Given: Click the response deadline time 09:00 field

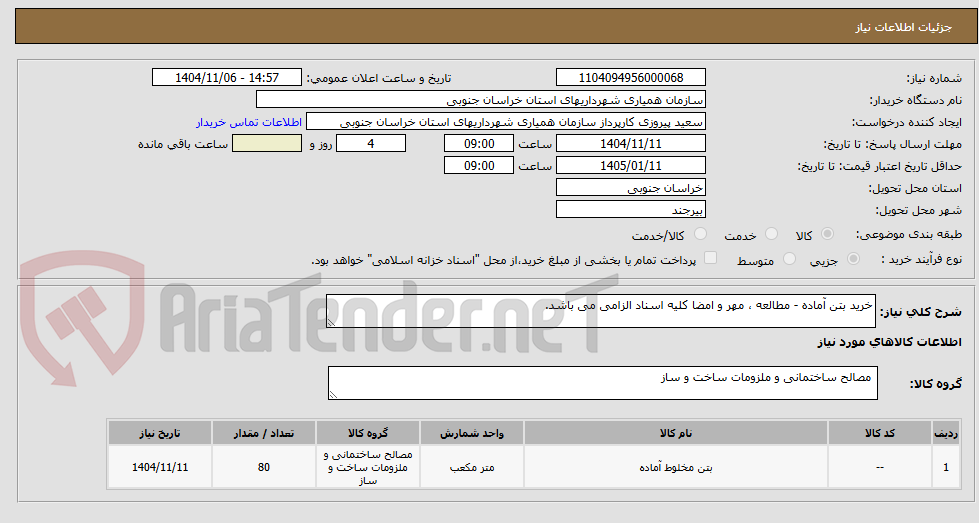Looking at the screenshot, I should (x=479, y=144).
